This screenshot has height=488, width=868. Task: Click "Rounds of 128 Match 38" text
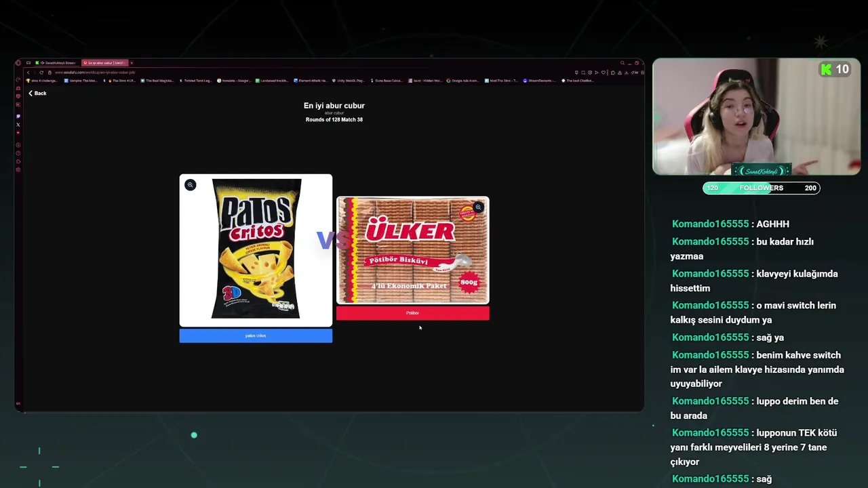click(x=334, y=120)
